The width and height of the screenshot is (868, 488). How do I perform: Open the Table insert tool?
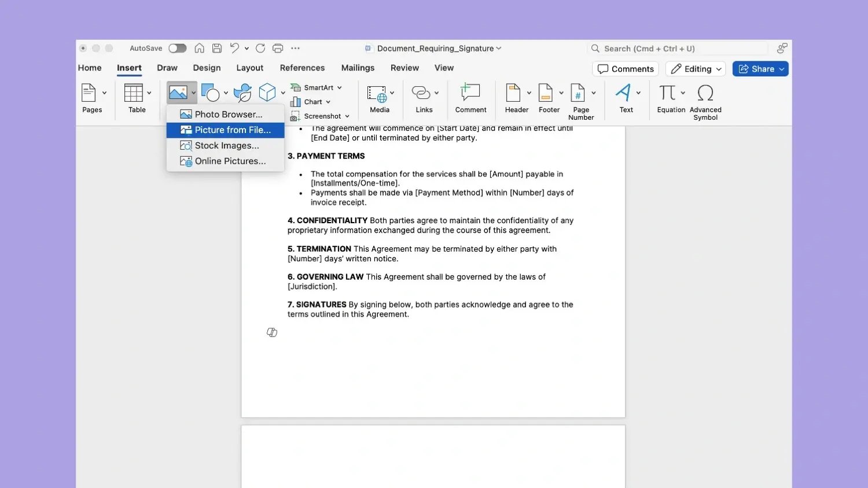tap(134, 93)
